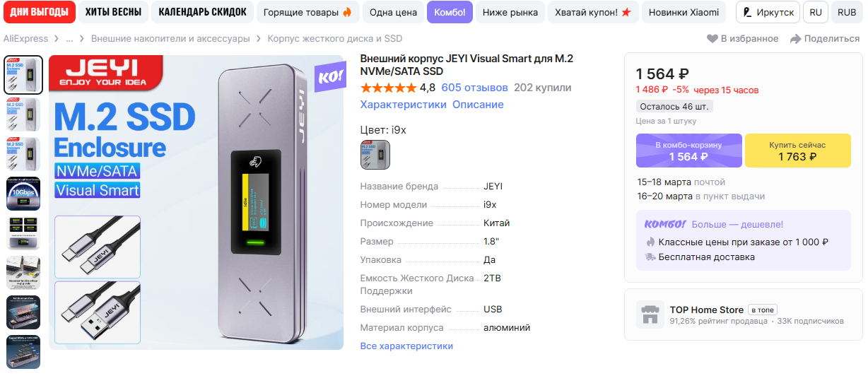
Task: Open the 605 отзывов reviews link
Action: pyautogui.click(x=474, y=88)
